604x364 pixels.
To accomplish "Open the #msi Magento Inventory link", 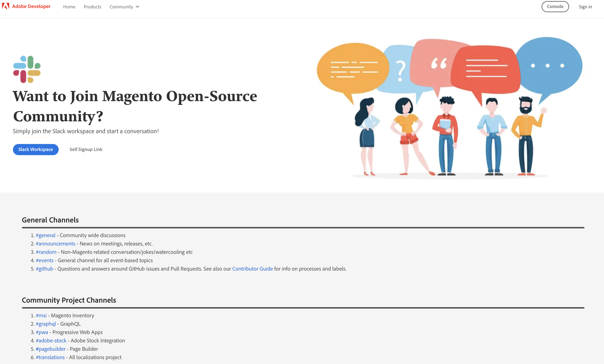I will [x=41, y=316].
